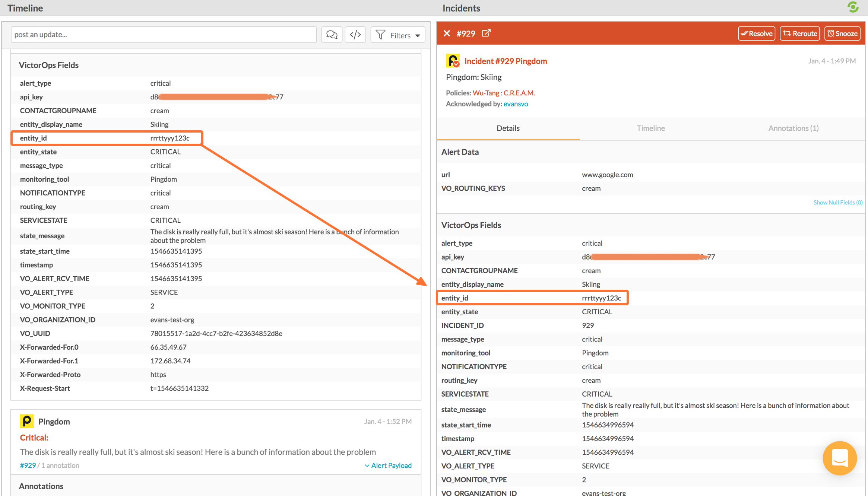Click the Incidents pane timestamp value 1546634996594
The width and height of the screenshot is (868, 496).
pos(608,439)
